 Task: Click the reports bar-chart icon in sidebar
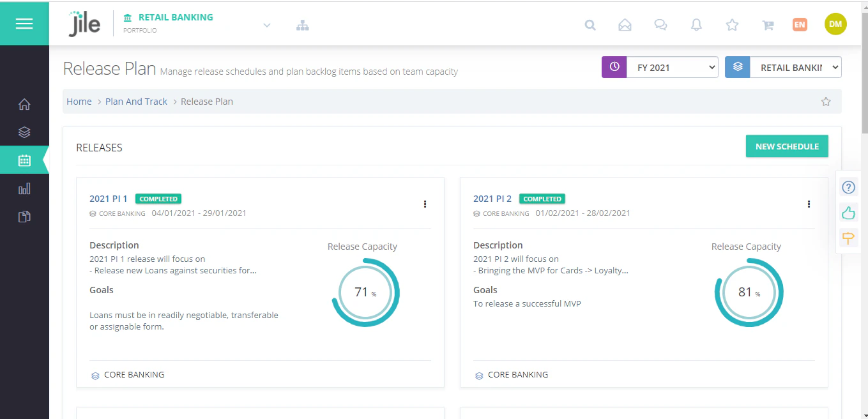(x=24, y=188)
